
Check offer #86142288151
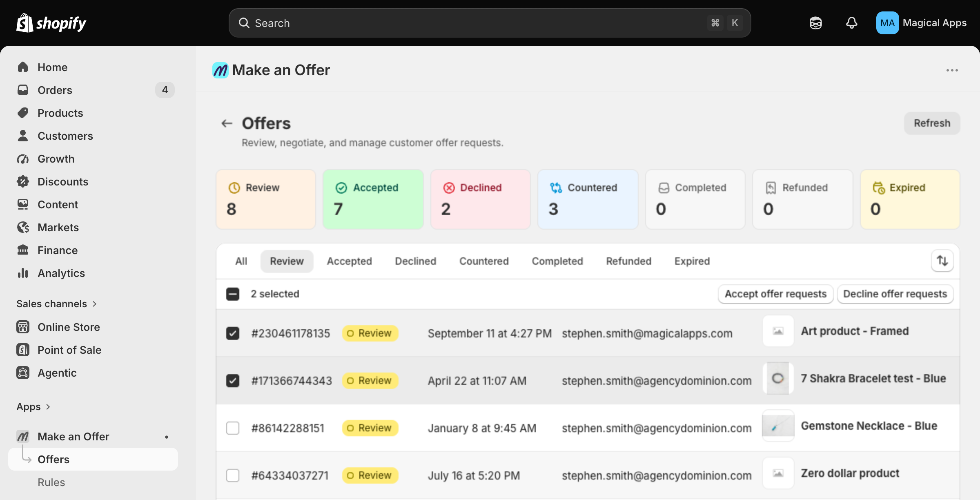coord(233,428)
